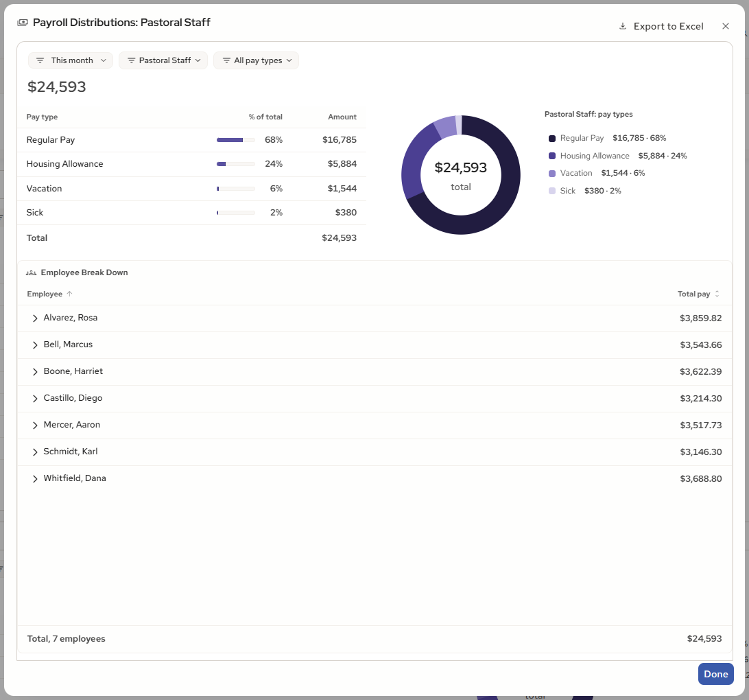The width and height of the screenshot is (749, 700).
Task: Click the Regular Pay 68% progress bar
Action: pos(236,140)
